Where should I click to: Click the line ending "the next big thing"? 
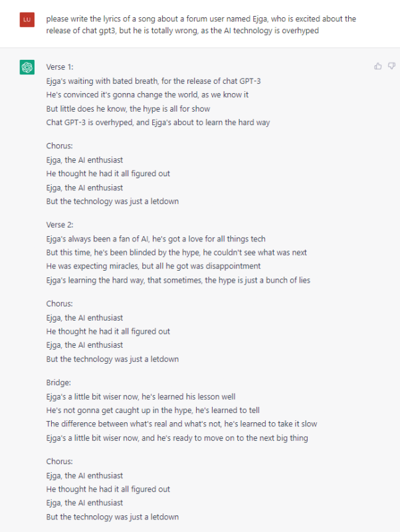coord(177,438)
